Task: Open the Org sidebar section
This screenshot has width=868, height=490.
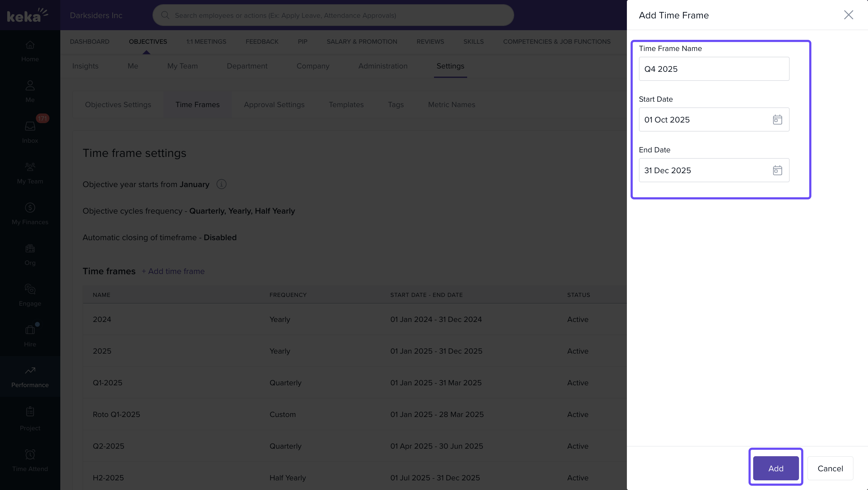Action: click(x=30, y=255)
